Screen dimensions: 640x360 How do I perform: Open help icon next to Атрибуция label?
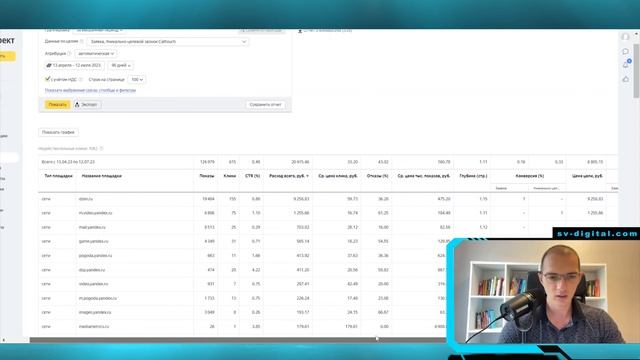[69, 53]
